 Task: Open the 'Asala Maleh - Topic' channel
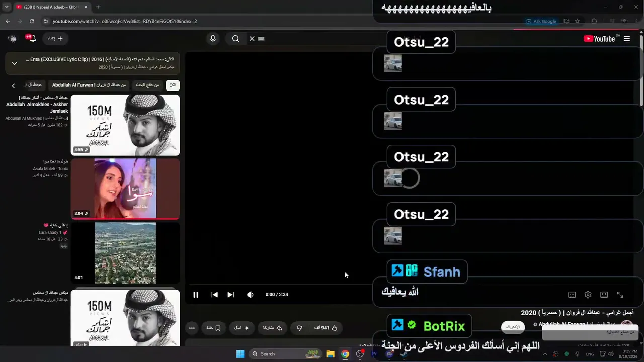tap(50, 169)
